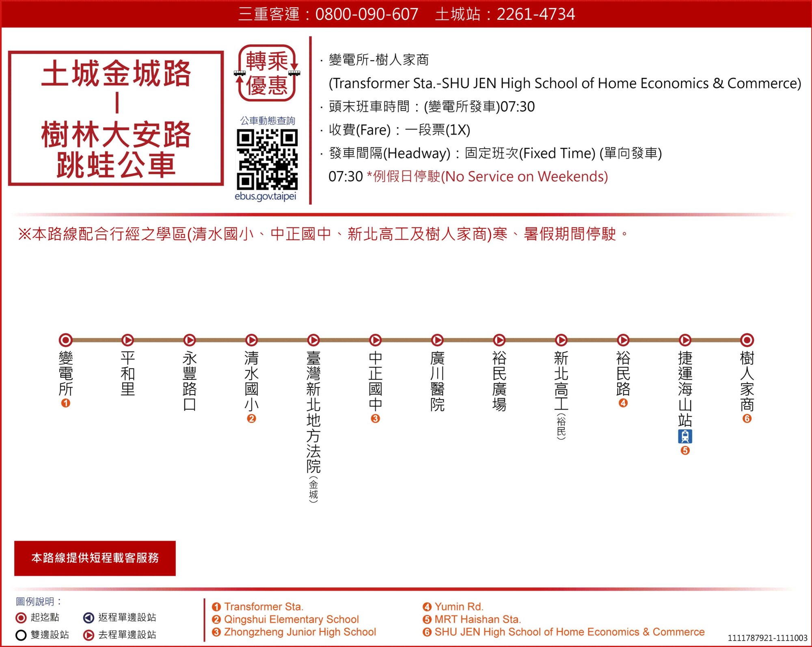812x647 pixels.
Task: Click the 返程單邊設站 legend icon
Action: [89, 618]
